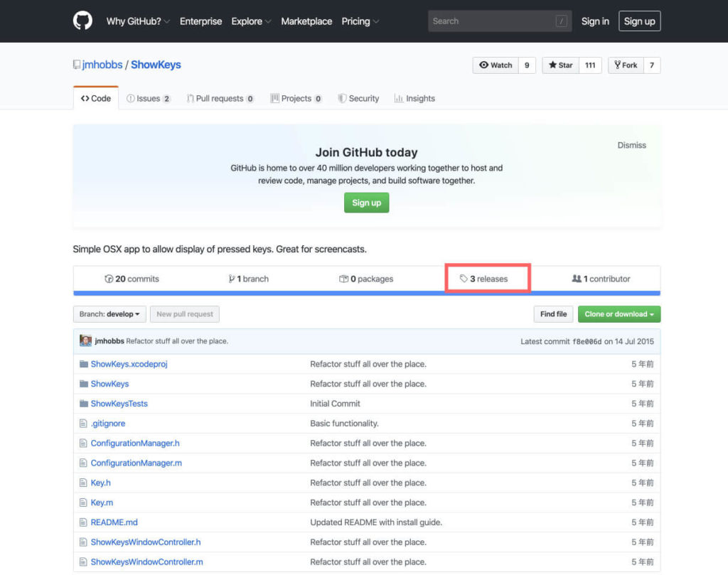Switch to the Issues tab

149,98
